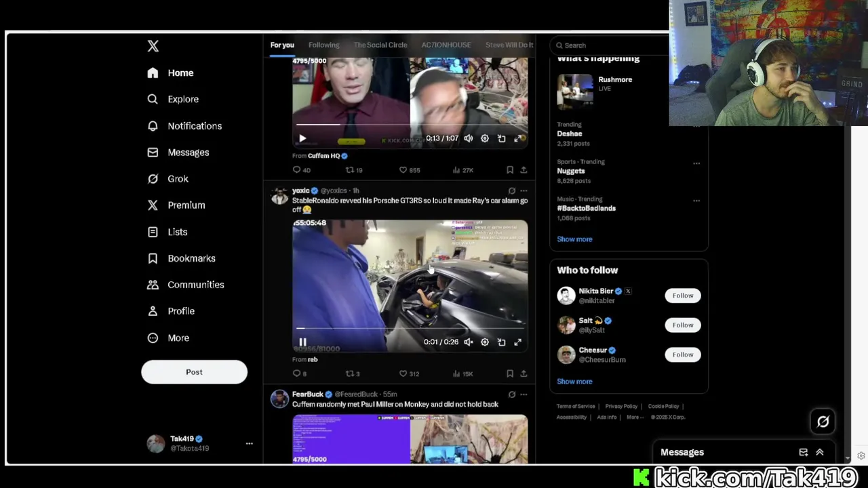The height and width of the screenshot is (488, 868).
Task: Switch to the Steve Will Do It tab
Action: click(x=509, y=45)
